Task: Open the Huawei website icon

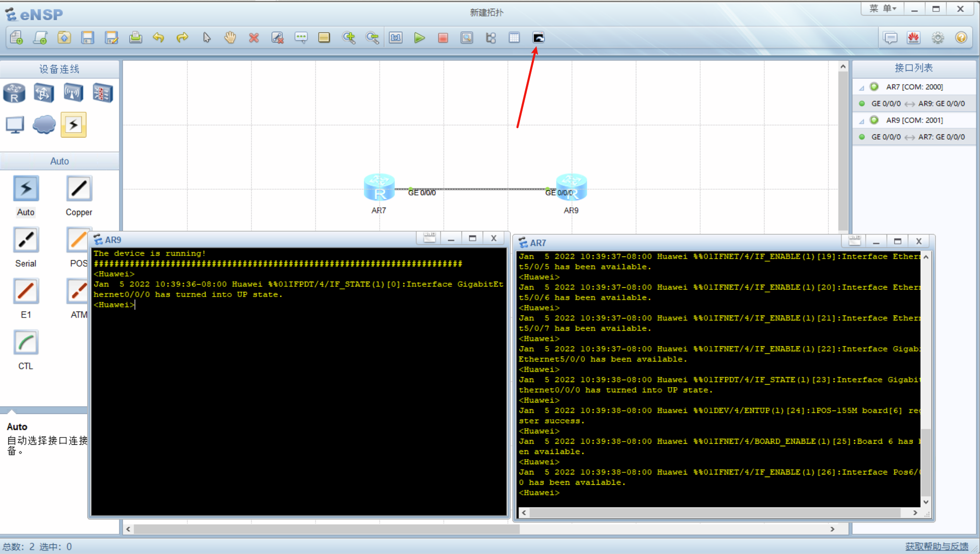Action: click(914, 37)
